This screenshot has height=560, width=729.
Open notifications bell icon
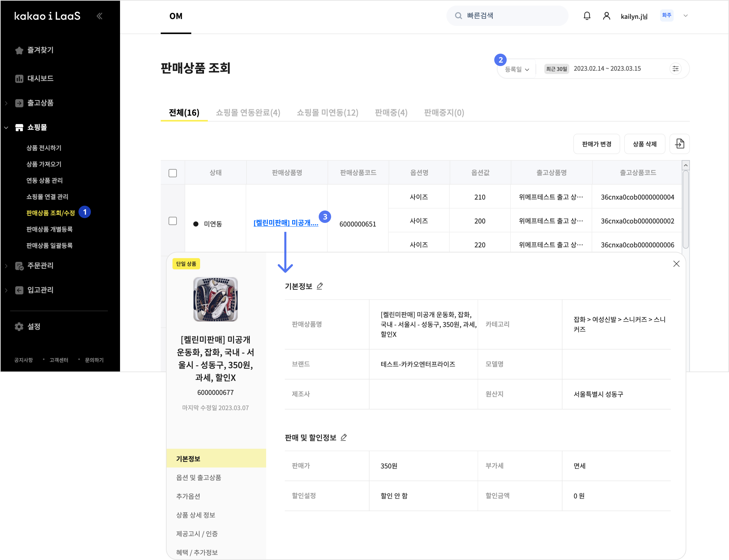[587, 16]
